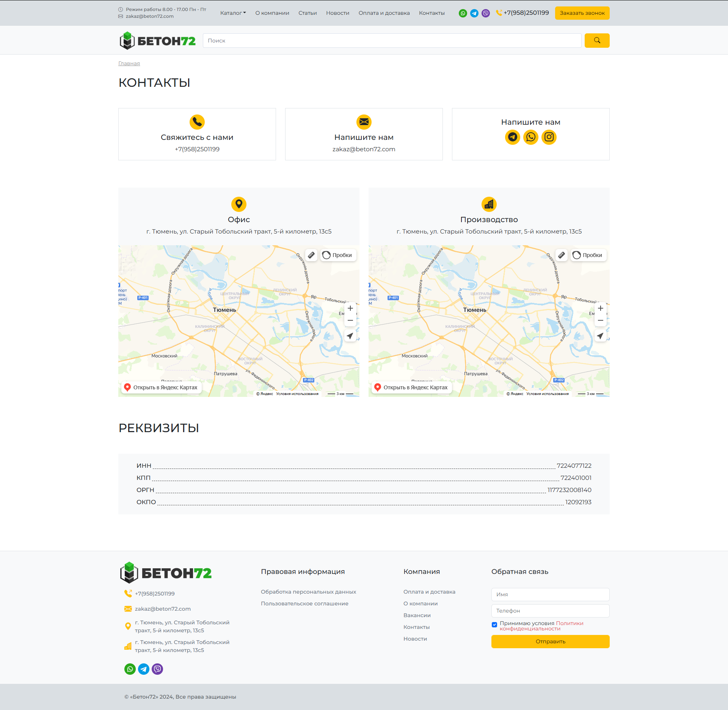728x710 pixels.
Task: Click phone number in Свяжитесь с нами card
Action: (x=197, y=149)
